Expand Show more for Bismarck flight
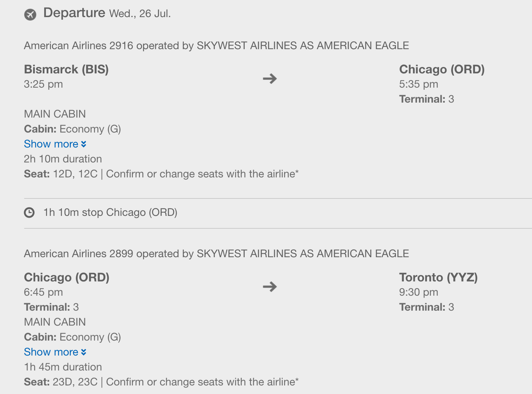Screen dimensions: 532x394 (x=55, y=144)
